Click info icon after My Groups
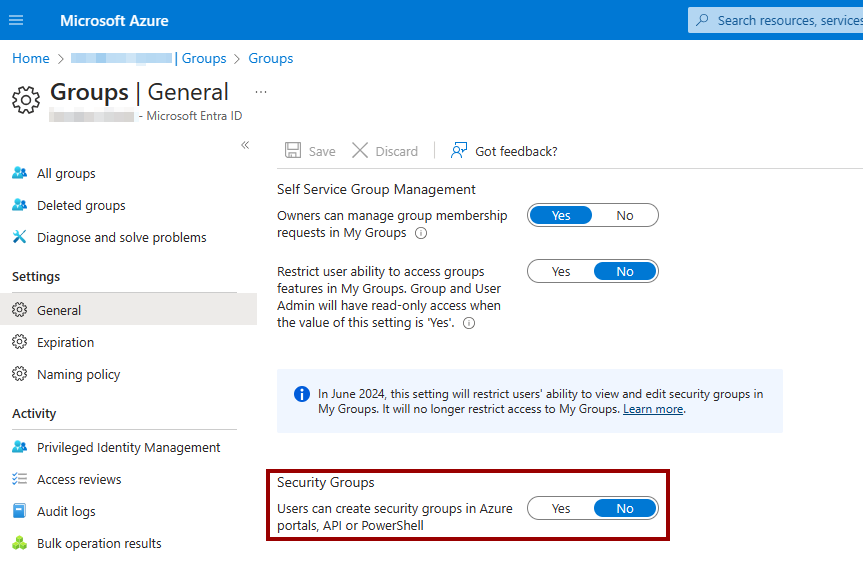This screenshot has height=567, width=863. 420,233
